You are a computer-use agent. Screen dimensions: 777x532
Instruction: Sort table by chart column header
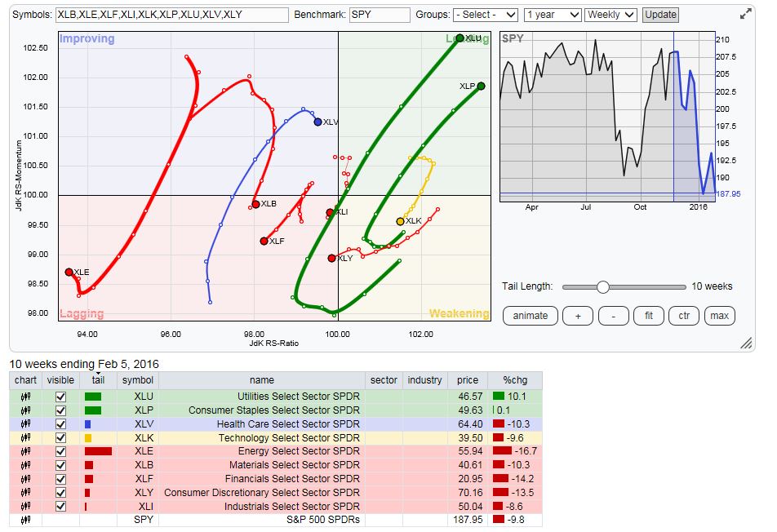pyautogui.click(x=25, y=380)
